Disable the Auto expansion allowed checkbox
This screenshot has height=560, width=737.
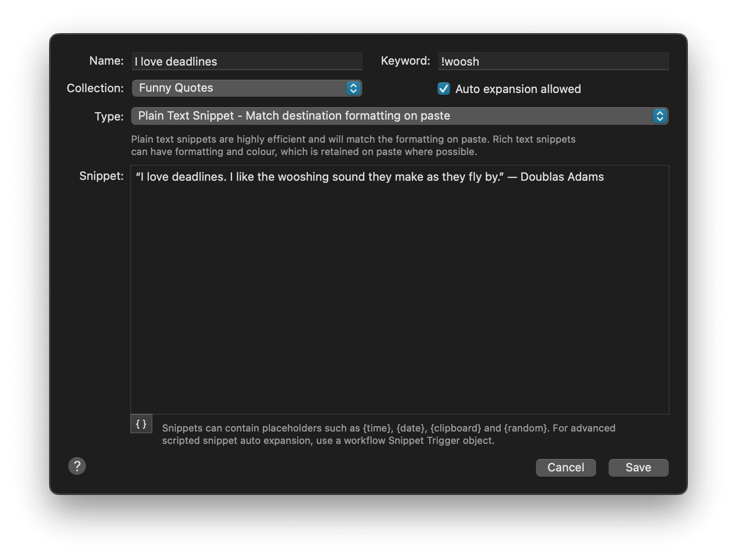coord(444,89)
